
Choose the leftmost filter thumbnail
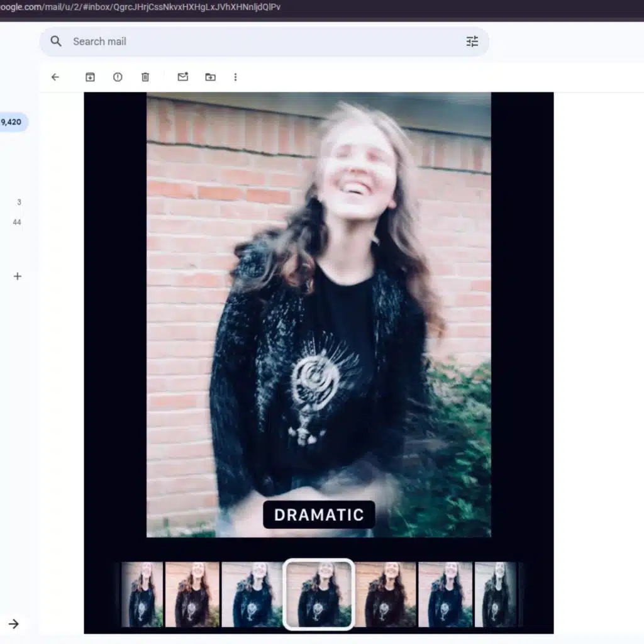click(142, 594)
